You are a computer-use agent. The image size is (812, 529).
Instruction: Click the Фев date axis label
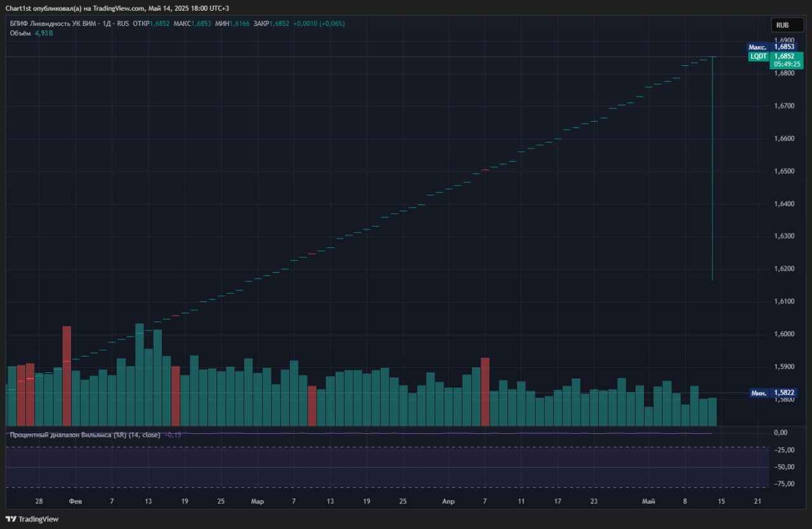point(75,501)
